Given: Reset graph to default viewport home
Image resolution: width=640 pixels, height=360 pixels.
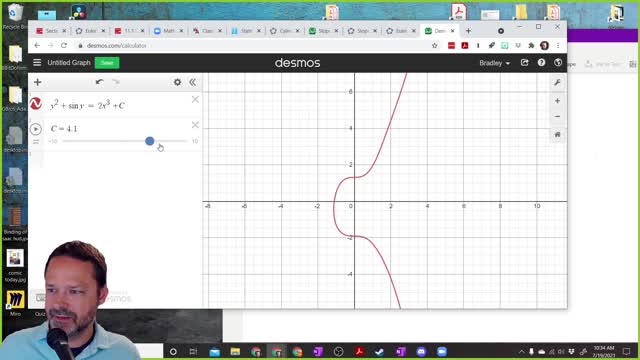Looking at the screenshot, I should (x=557, y=135).
